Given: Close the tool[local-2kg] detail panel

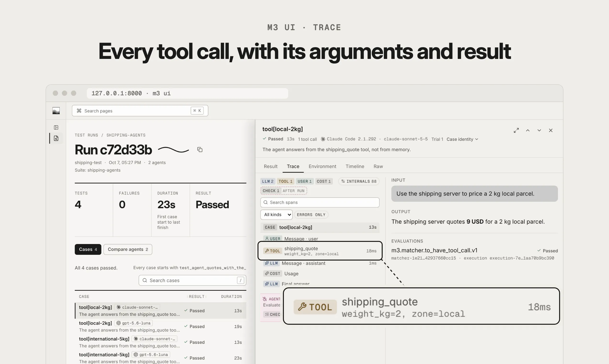Looking at the screenshot, I should tap(551, 130).
